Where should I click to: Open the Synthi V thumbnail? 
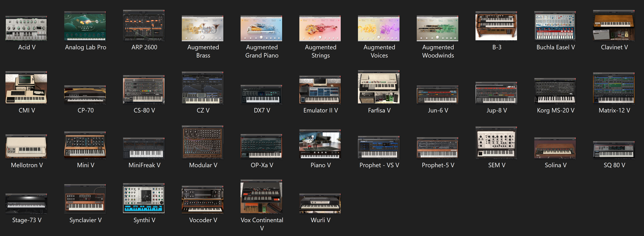pos(144,199)
